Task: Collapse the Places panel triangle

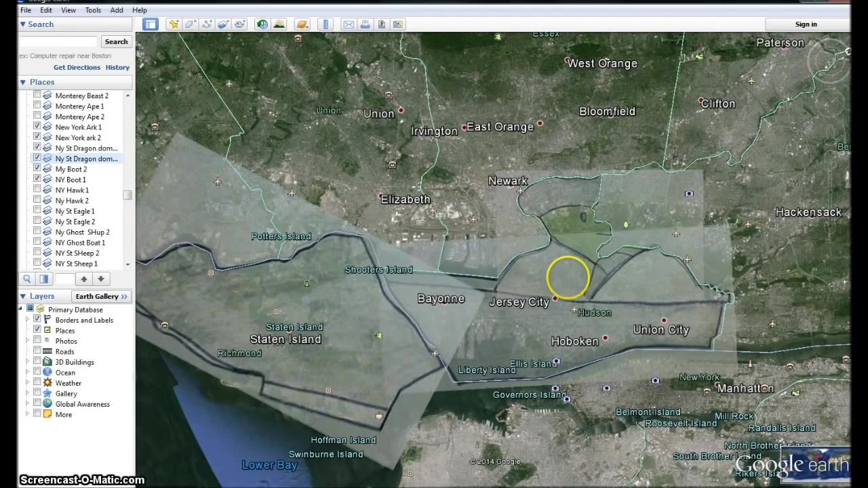Action: pyautogui.click(x=22, y=82)
